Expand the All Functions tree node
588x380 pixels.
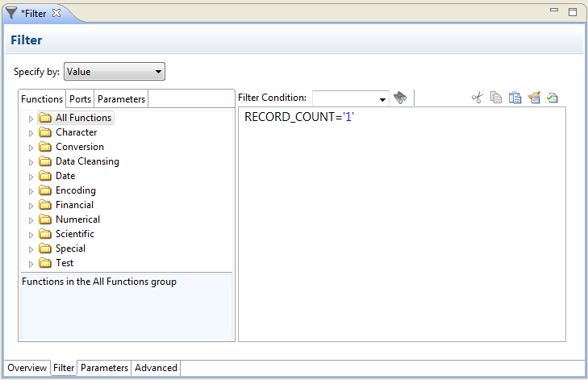(x=31, y=119)
